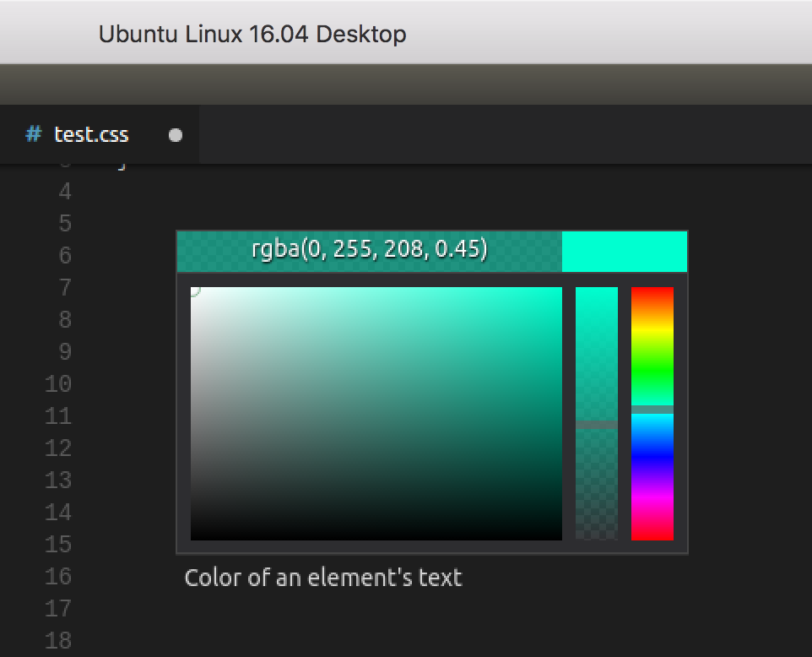Image resolution: width=812 pixels, height=657 pixels.
Task: Click the opacity strip in color picker
Action: pyautogui.click(x=597, y=414)
